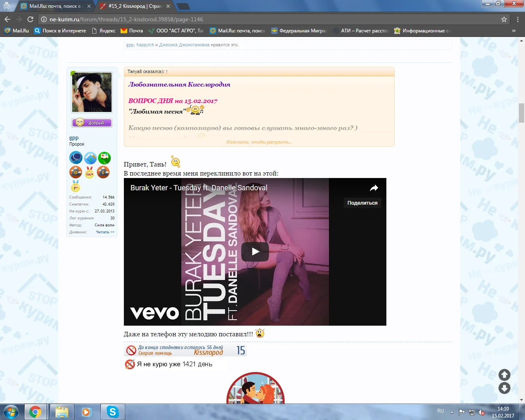Click the browser forward arrow
The image size is (525, 420).
click(x=19, y=19)
